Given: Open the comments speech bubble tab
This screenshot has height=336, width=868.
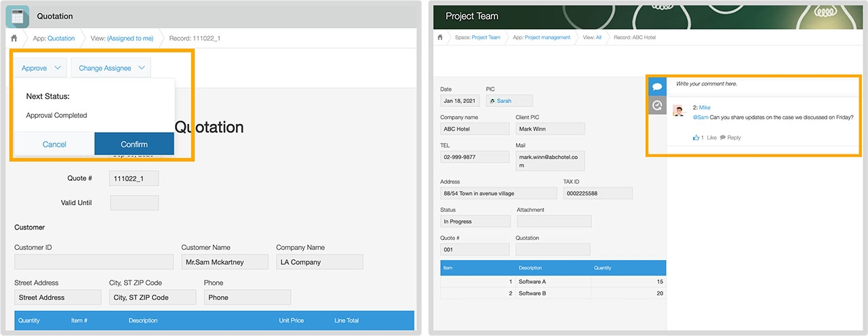Looking at the screenshot, I should 656,87.
